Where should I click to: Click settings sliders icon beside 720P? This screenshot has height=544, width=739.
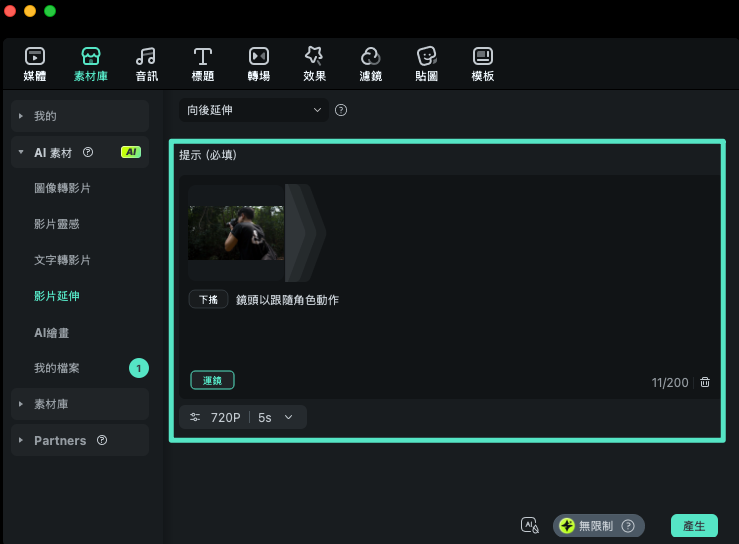coord(195,417)
